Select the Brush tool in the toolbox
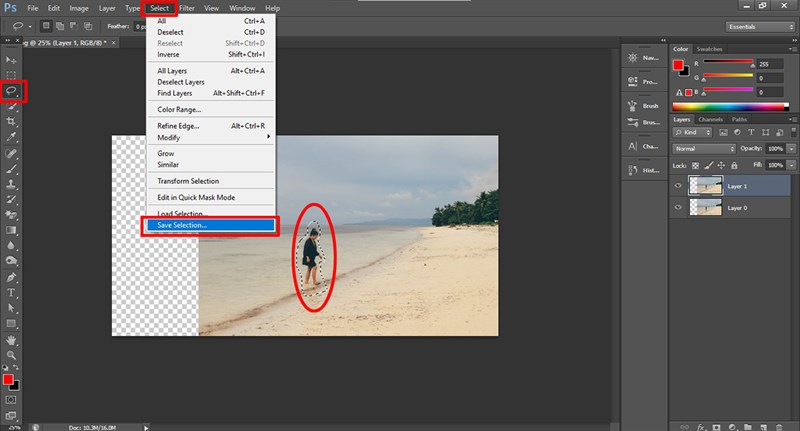 (x=11, y=169)
